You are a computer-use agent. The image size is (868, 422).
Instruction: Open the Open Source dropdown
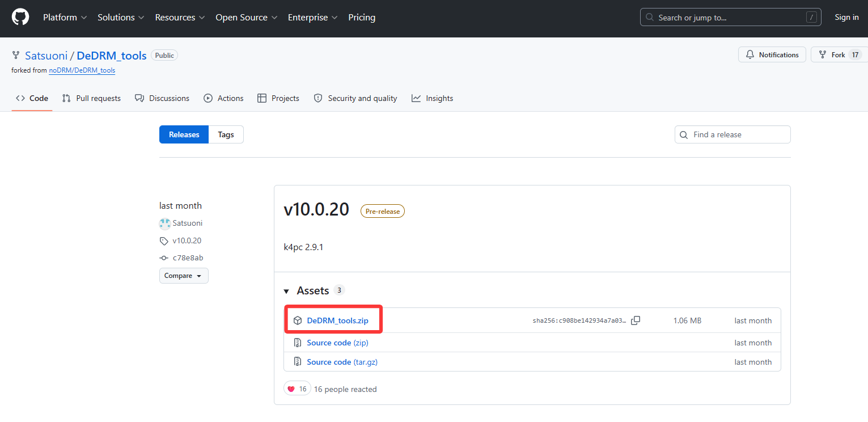coord(246,18)
